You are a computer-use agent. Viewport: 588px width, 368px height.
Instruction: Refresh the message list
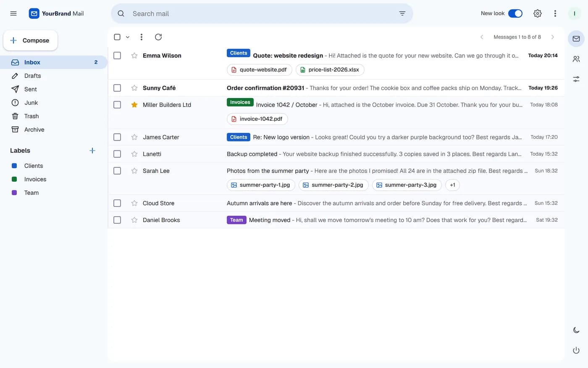(158, 37)
